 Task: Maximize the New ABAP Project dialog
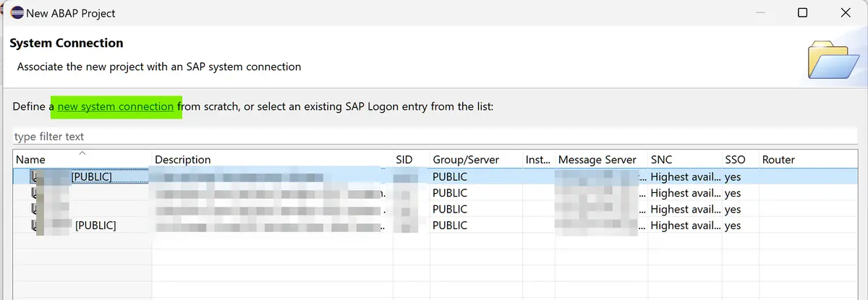[802, 13]
